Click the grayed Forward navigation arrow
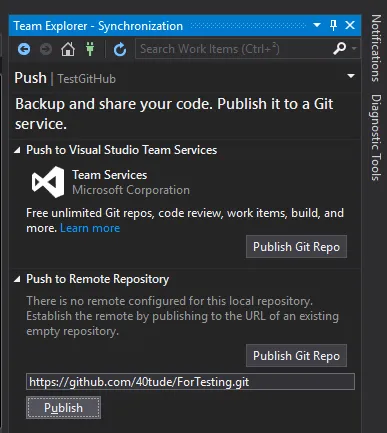The image size is (387, 433). click(x=46, y=49)
